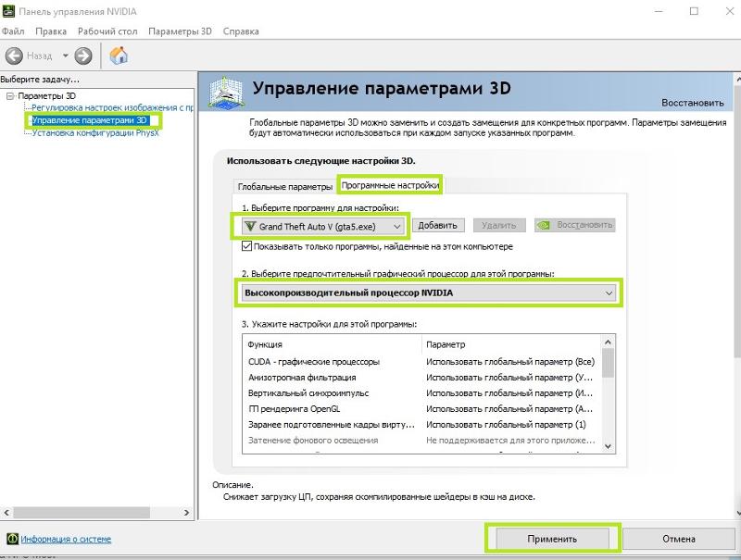Click the system information icon
741x560 pixels.
click(x=12, y=539)
